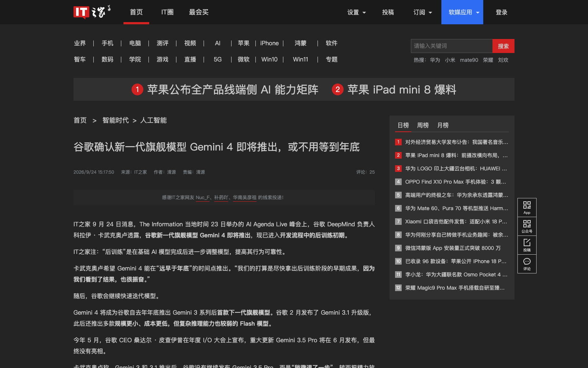This screenshot has height=368, width=588.
Task: Go to the 首页 top nav tab
Action: point(136,12)
